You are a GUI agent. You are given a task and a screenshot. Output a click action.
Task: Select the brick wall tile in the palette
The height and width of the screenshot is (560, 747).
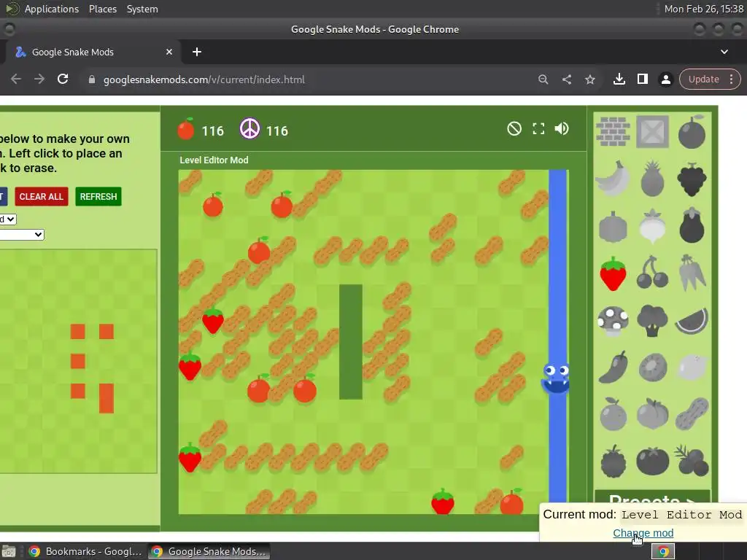613,131
